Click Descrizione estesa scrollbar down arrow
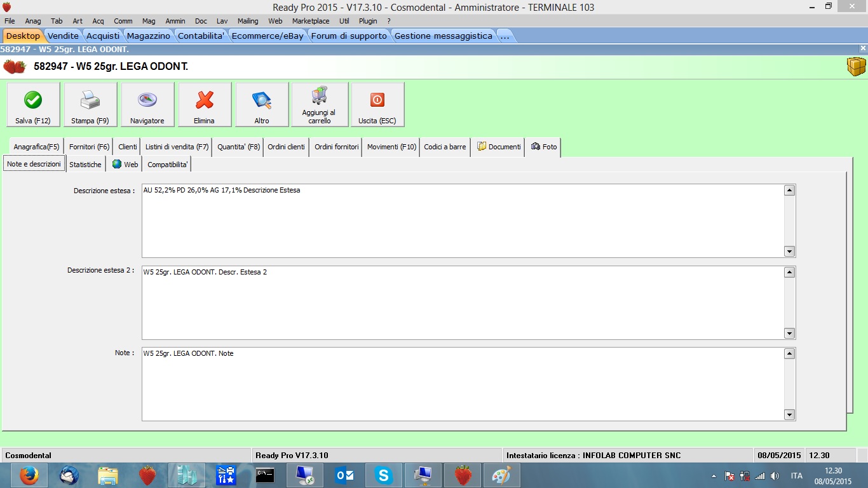868x488 pixels. (x=789, y=252)
